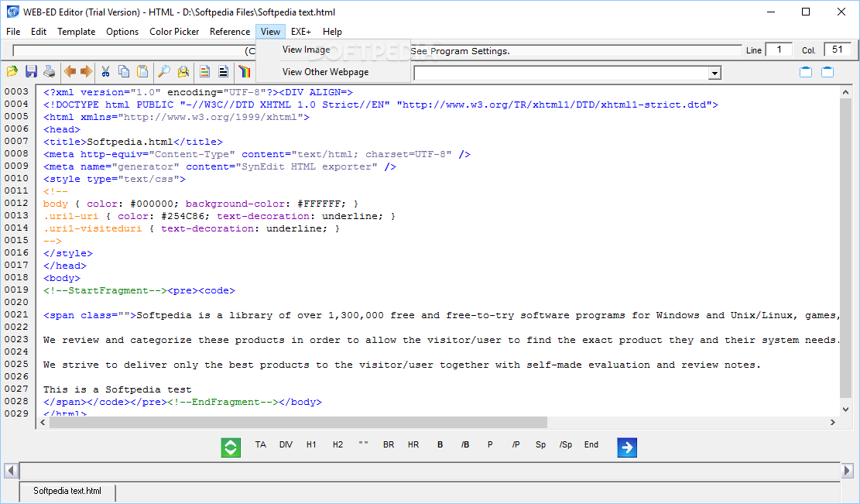Click the WEB-ED application icon in title bar
This screenshot has width=860, height=504.
tap(12, 12)
